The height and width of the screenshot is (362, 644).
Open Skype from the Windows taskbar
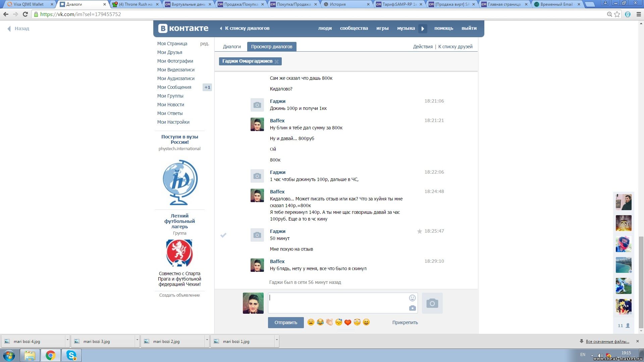[71, 355]
